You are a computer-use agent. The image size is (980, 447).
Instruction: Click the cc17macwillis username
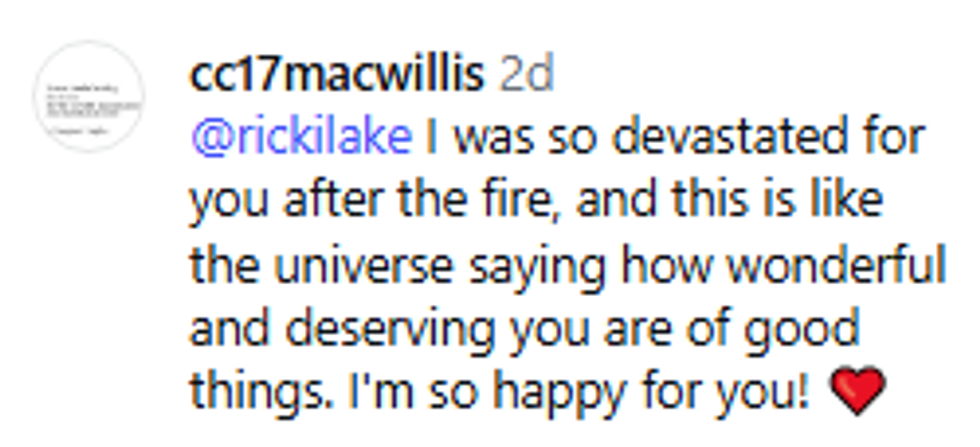coord(336,75)
